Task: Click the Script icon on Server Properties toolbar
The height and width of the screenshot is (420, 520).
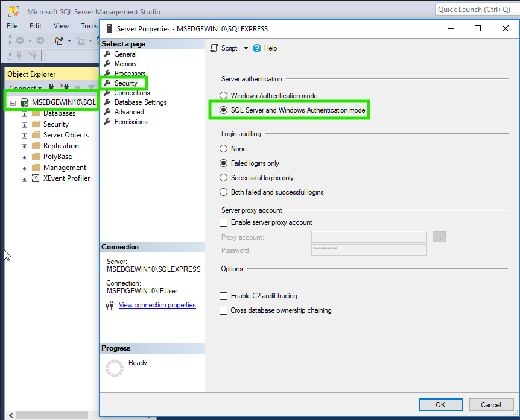Action: pos(214,48)
